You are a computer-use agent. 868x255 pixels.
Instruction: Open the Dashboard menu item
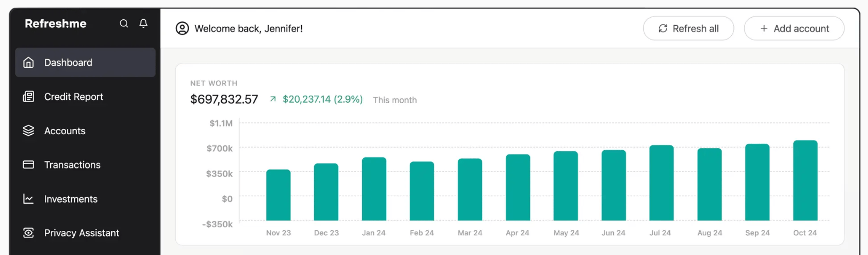pos(85,63)
